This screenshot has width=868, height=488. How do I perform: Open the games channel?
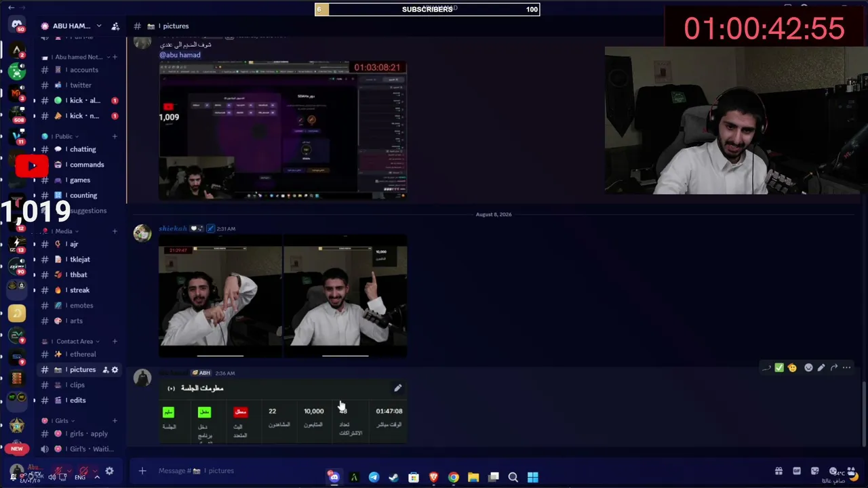click(79, 180)
